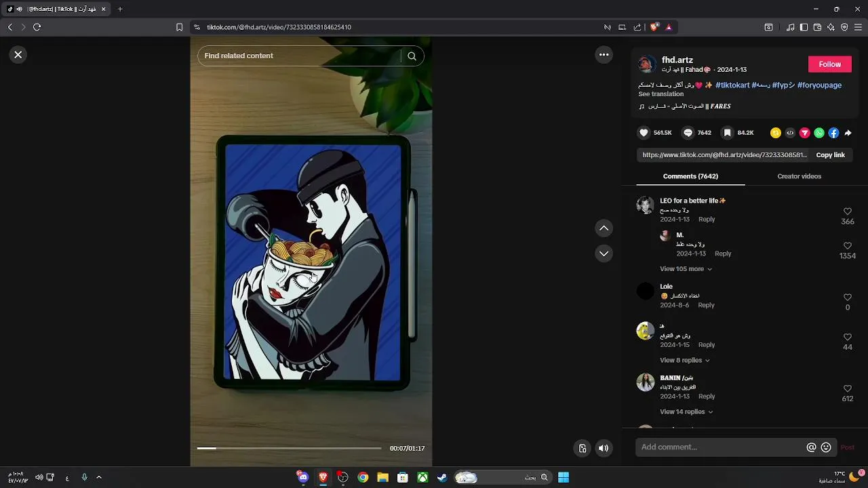Reply to LEO for a better life comment
Viewport: 868px width, 488px height.
pyautogui.click(x=707, y=220)
